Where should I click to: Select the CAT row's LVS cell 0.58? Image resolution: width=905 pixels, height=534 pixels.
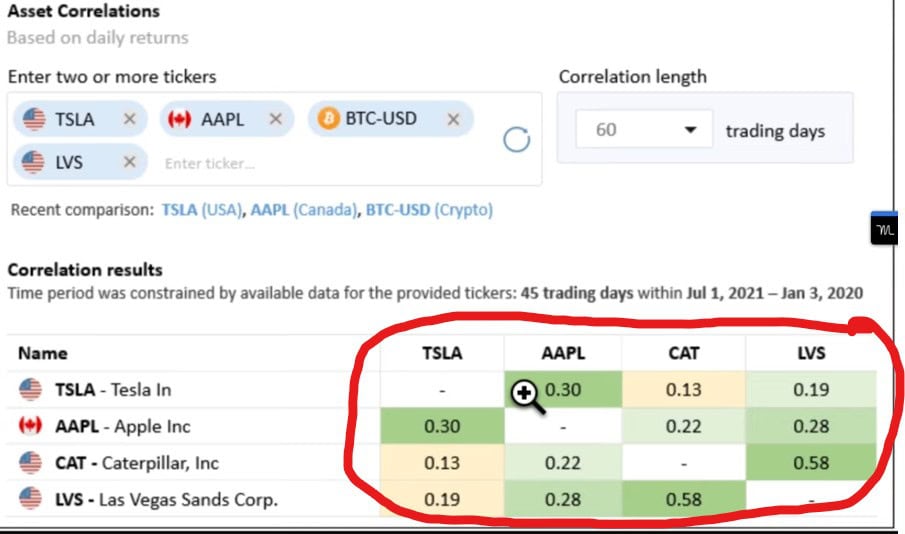coord(811,462)
